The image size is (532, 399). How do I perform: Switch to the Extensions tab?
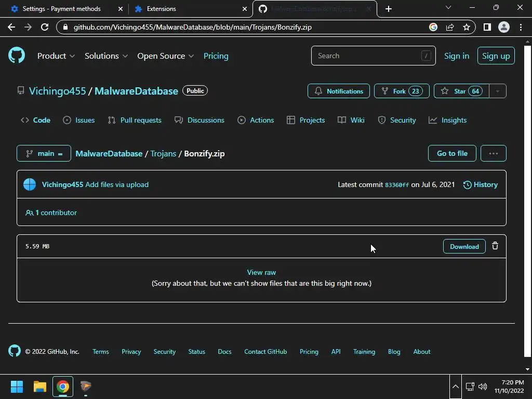pyautogui.click(x=191, y=9)
